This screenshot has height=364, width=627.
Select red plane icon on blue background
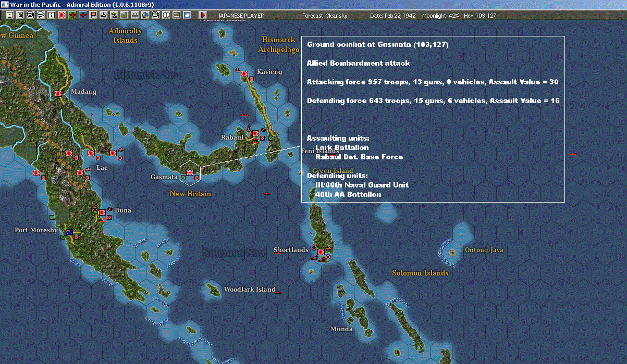pos(83,15)
